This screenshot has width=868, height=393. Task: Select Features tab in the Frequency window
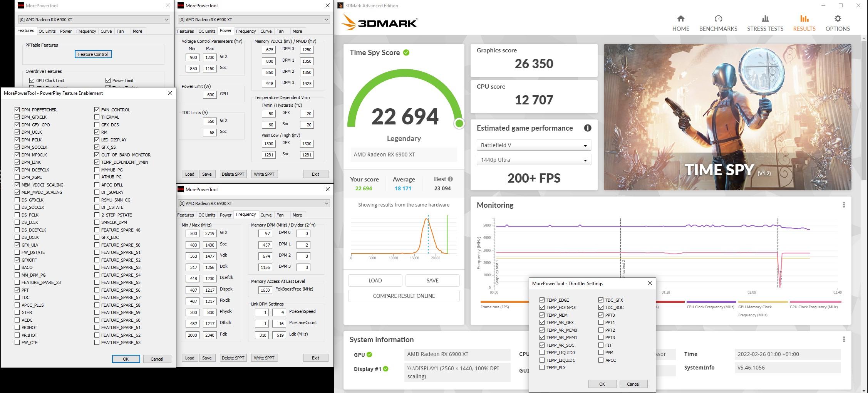point(186,215)
